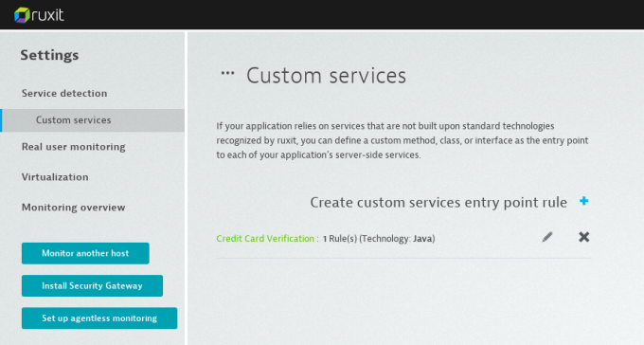Click the Monitor another host button

[85, 253]
